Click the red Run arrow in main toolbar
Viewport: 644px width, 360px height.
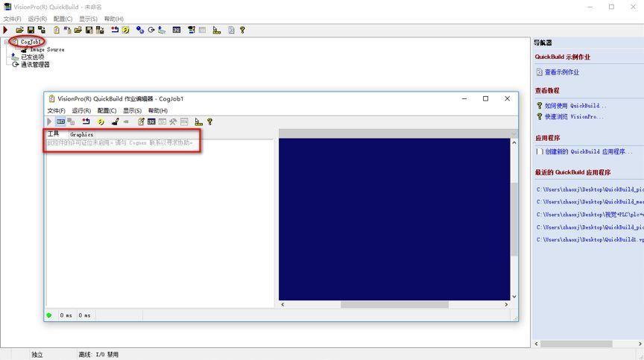point(5,30)
